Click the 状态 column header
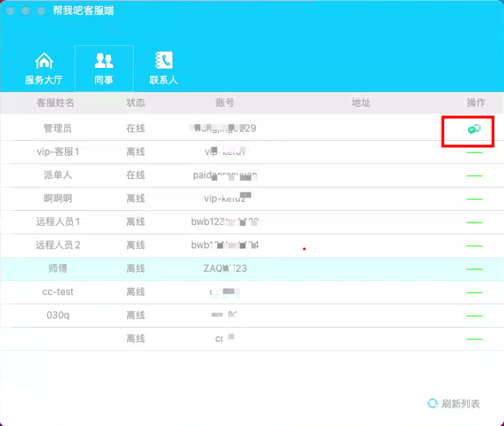Viewport: 504px width, 426px height. (135, 103)
